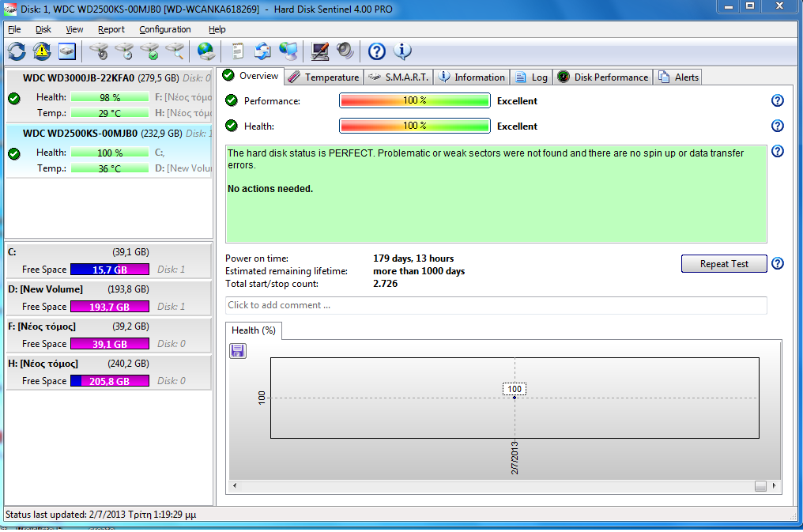Viewport: 803px width, 532px height.
Task: Click the graph horizontal scrollbar thumb
Action: pos(760,486)
